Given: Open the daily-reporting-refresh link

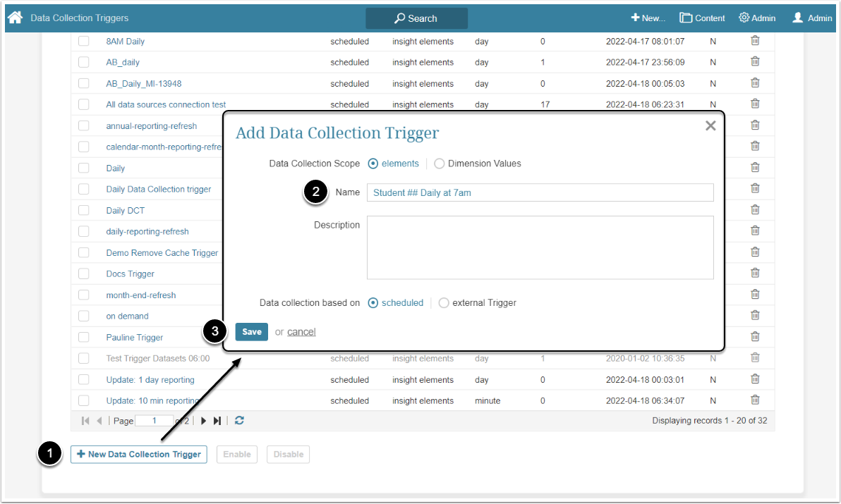Looking at the screenshot, I should pyautogui.click(x=147, y=231).
